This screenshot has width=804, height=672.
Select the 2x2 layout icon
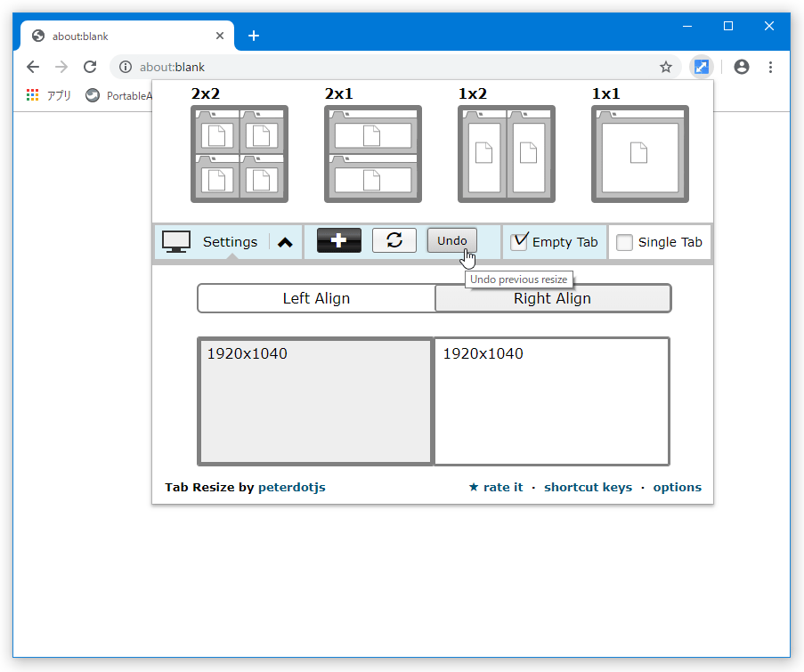(240, 154)
